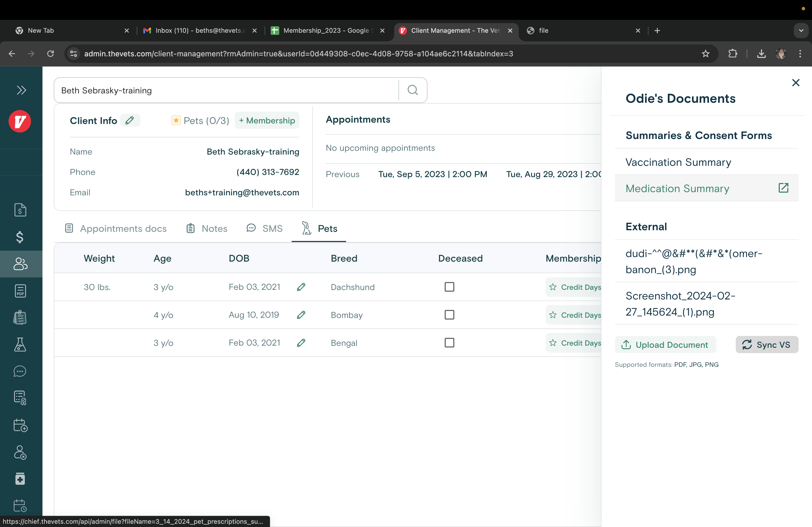Expand the sidebar with double-chevron icon
The height and width of the screenshot is (527, 812).
pos(21,90)
